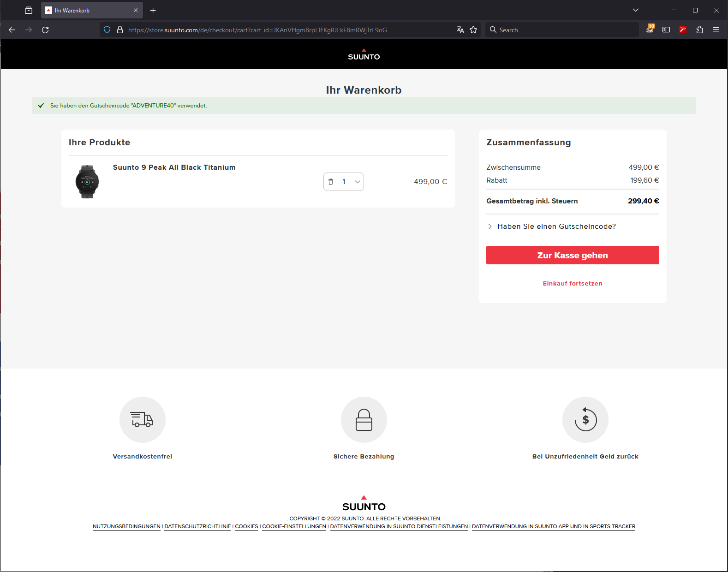This screenshot has height=572, width=728.
Task: Open the tracking protection shield icon
Action: click(x=107, y=30)
